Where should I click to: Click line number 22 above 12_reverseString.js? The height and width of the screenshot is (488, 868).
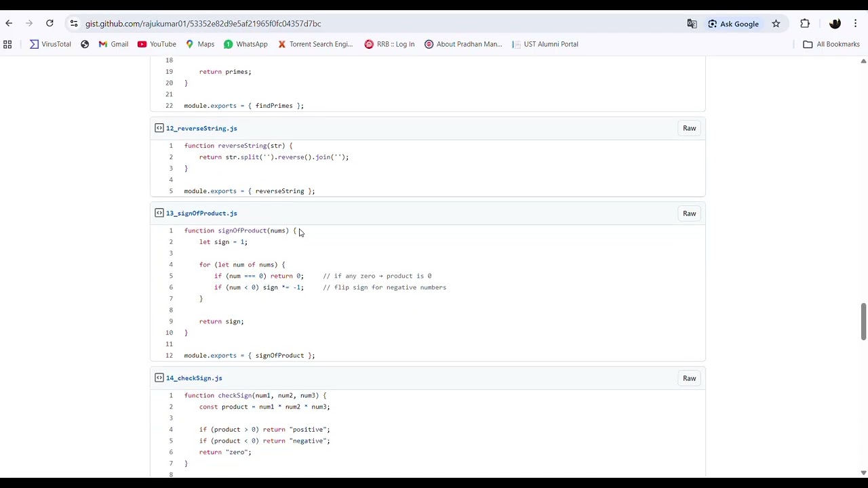point(169,106)
